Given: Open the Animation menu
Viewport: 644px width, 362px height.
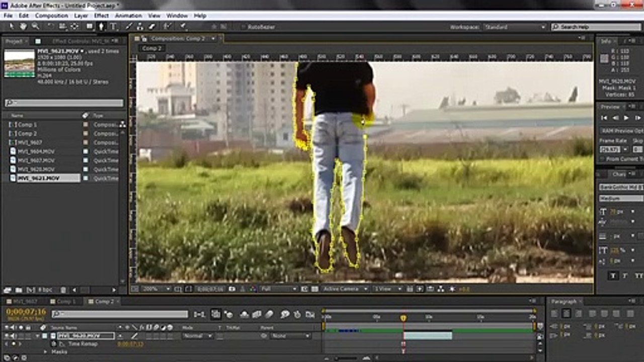Looking at the screenshot, I should 128,16.
